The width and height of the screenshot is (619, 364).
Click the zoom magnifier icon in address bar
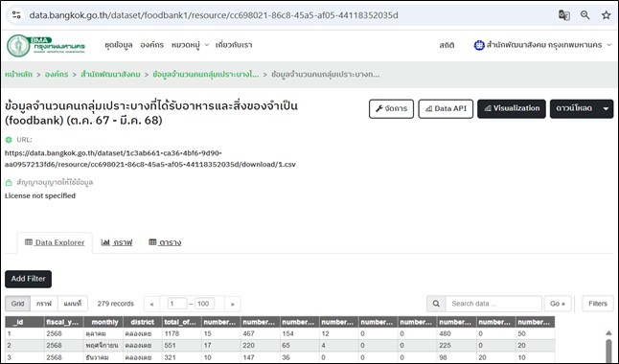point(585,15)
